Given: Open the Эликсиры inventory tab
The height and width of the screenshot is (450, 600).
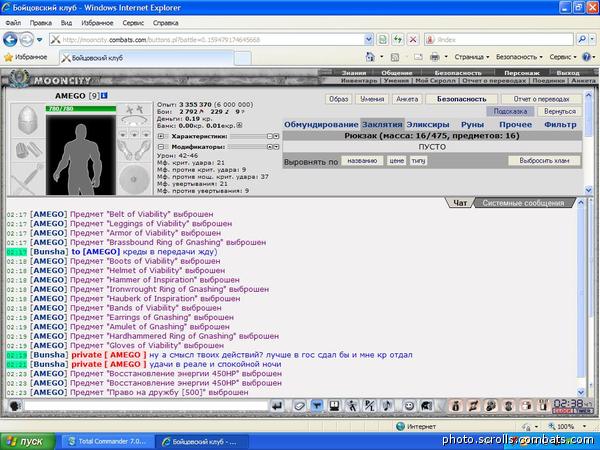Looking at the screenshot, I should [x=428, y=125].
